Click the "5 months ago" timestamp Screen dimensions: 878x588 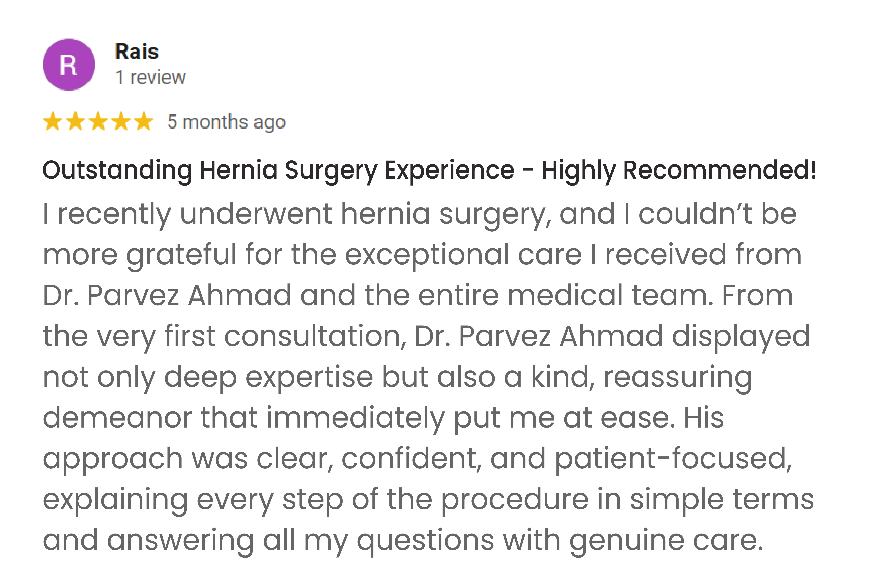(x=226, y=122)
